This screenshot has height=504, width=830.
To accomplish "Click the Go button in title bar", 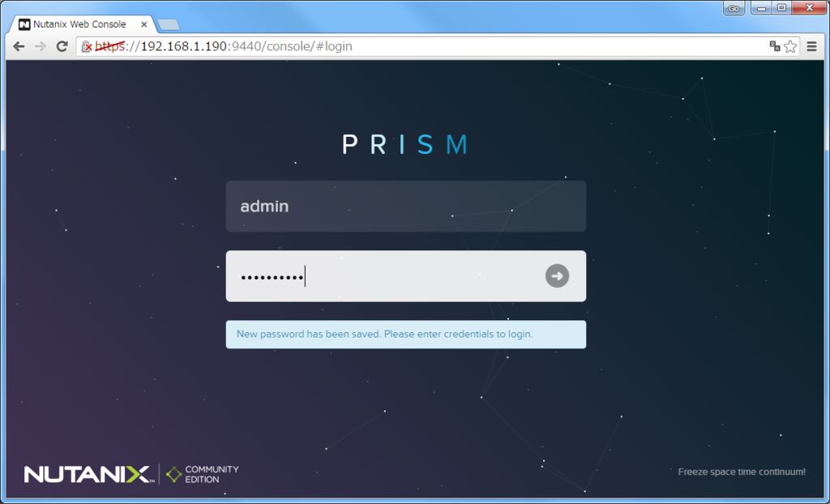I will [x=734, y=8].
